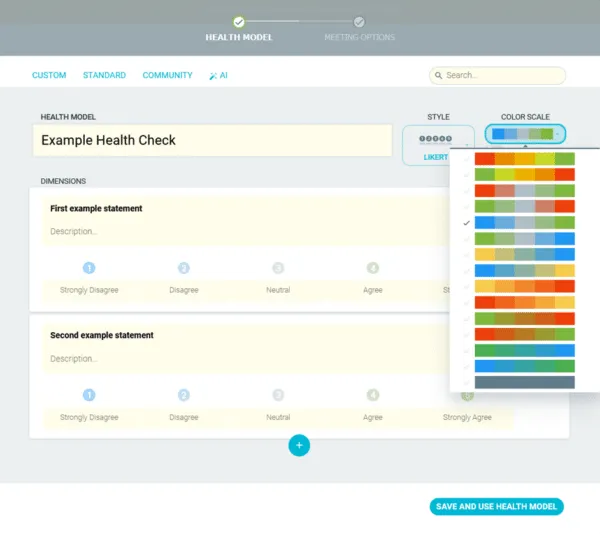The width and height of the screenshot is (600, 534).
Task: Switch to the Standard tab
Action: (104, 75)
